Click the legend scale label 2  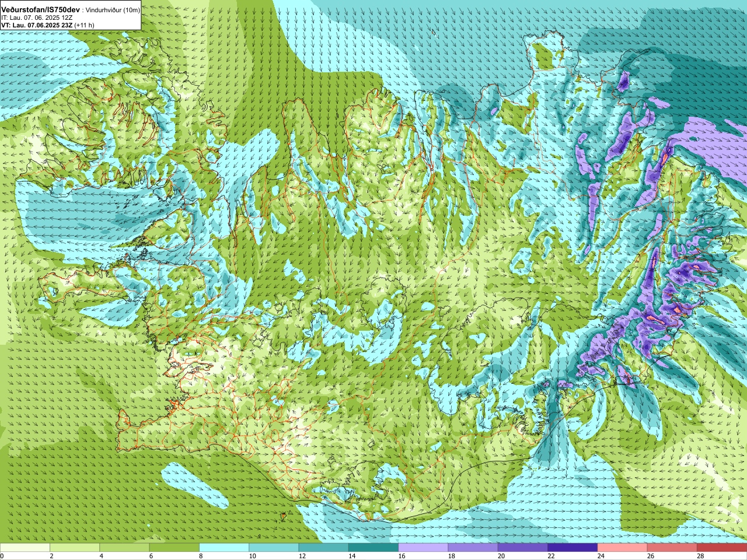tap(51, 556)
